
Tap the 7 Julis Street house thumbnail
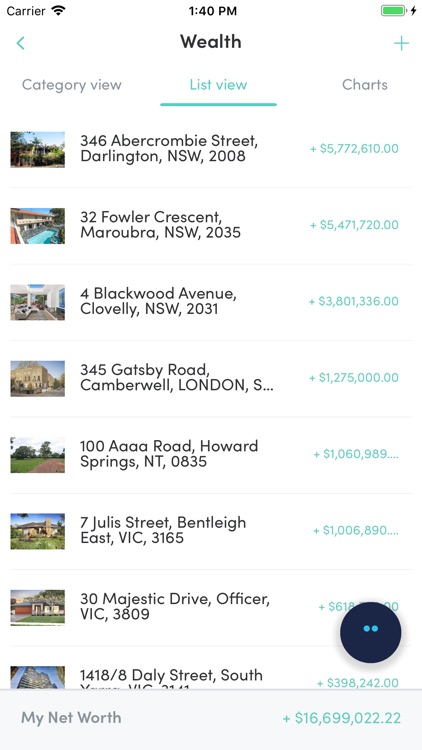tap(38, 531)
